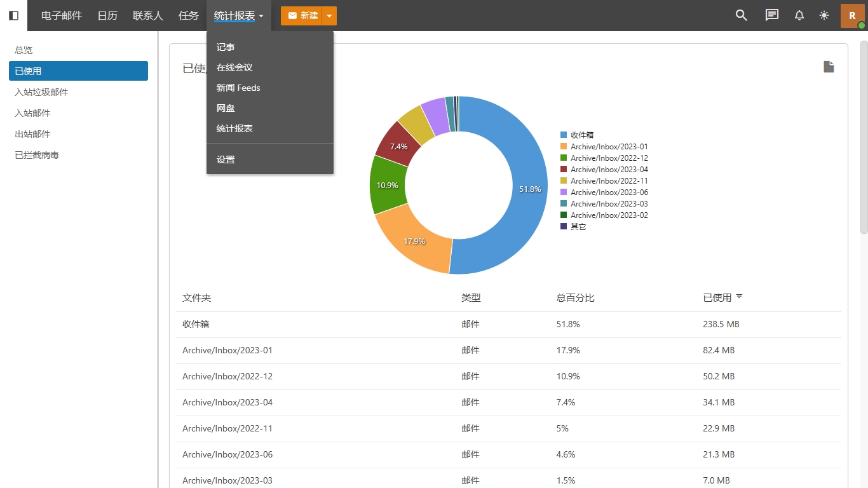Image resolution: width=868 pixels, height=488 pixels.
Task: Click the 新建 compose button
Action: 302,16
